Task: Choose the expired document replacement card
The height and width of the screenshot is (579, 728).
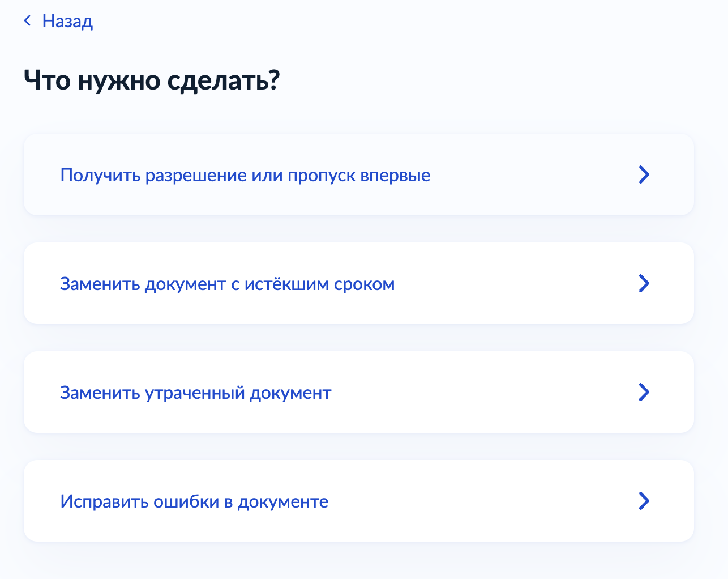Action: pyautogui.click(x=358, y=283)
